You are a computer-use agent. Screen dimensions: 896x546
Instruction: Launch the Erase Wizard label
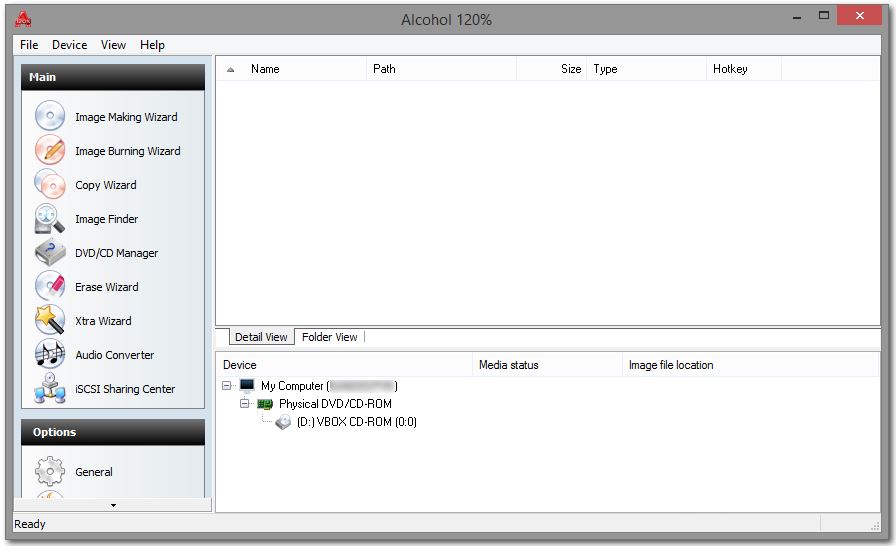click(x=106, y=287)
